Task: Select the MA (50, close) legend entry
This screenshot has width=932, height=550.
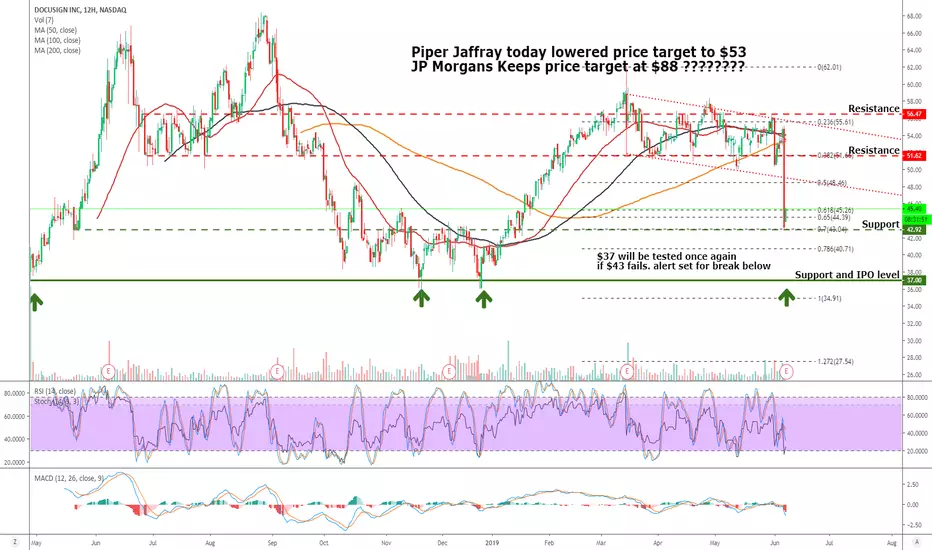Action: click(x=55, y=30)
